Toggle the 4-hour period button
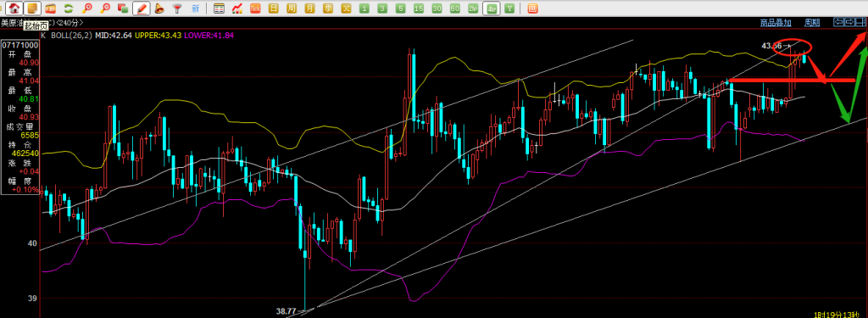 (491, 8)
